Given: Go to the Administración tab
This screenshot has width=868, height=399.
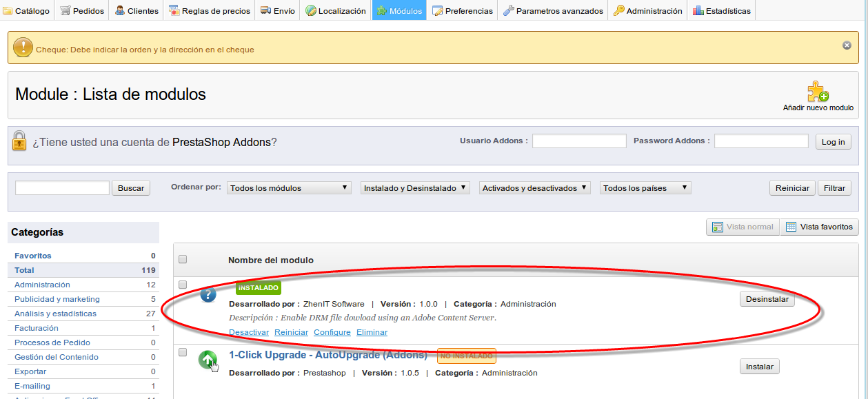Looking at the screenshot, I should click(x=648, y=10).
